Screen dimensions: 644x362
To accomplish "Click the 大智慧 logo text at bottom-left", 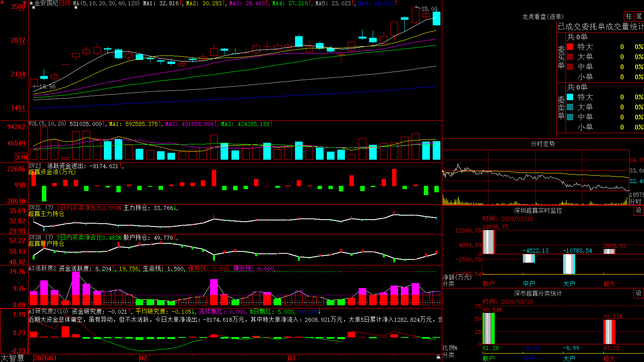I will 12,358.
